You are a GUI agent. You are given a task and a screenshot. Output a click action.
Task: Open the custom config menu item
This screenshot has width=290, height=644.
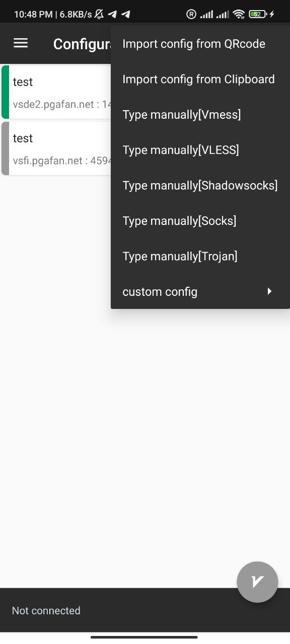(200, 292)
